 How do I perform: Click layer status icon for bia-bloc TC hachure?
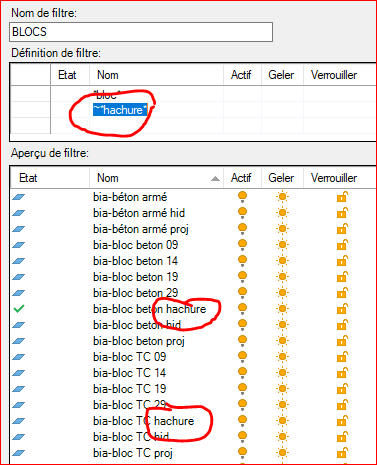[x=19, y=421]
